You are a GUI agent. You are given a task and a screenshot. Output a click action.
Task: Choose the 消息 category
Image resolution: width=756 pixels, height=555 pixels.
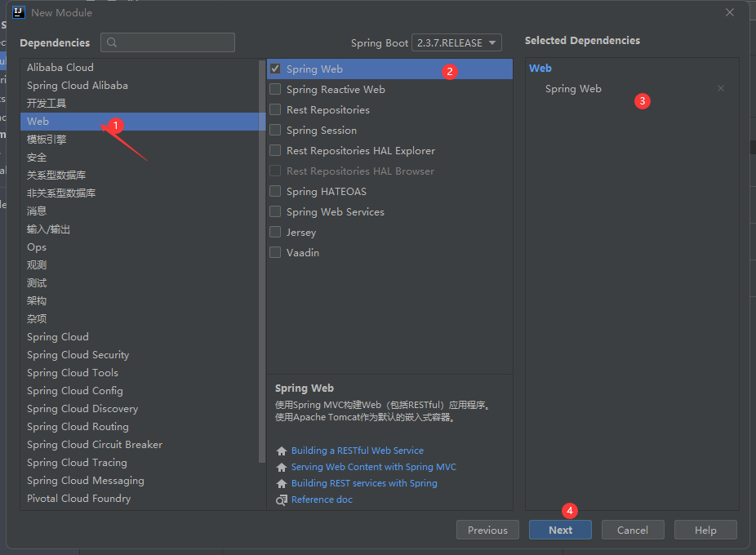(x=140, y=211)
